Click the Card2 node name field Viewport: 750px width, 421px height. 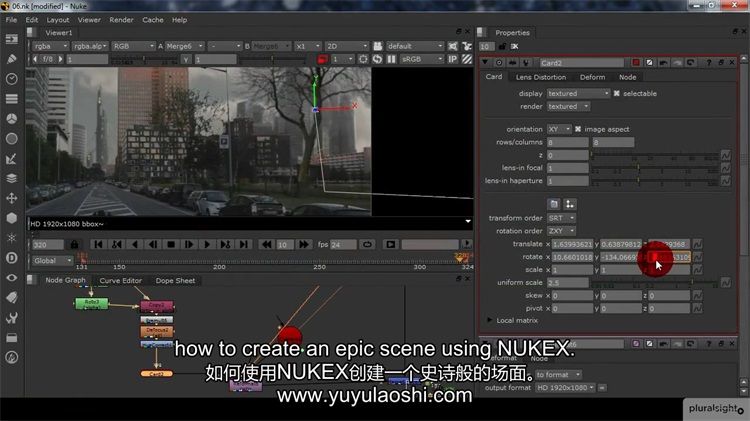click(581, 63)
